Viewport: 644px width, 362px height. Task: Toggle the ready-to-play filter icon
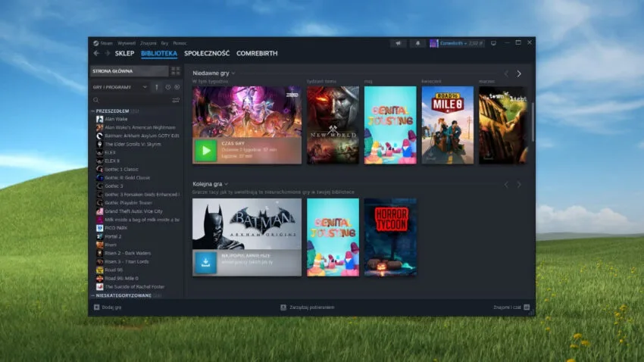click(177, 87)
